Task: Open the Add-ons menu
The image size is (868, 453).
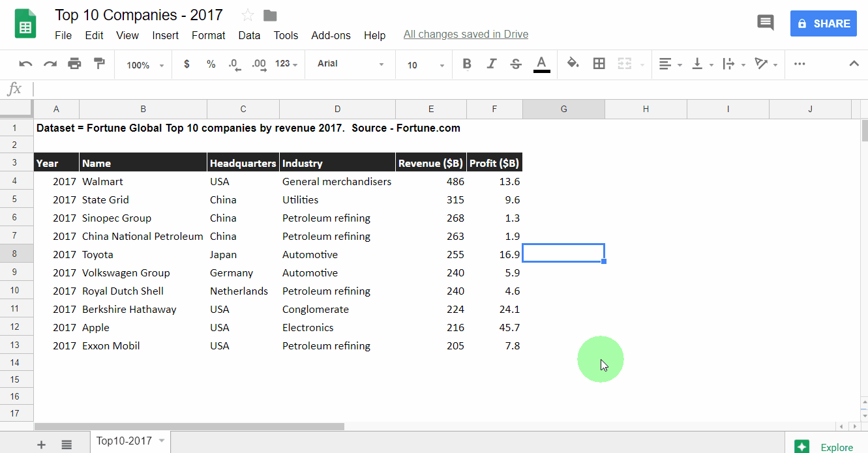Action: [331, 35]
